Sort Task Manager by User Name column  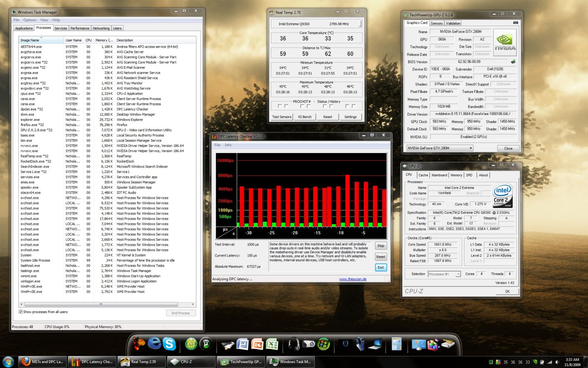(x=74, y=40)
